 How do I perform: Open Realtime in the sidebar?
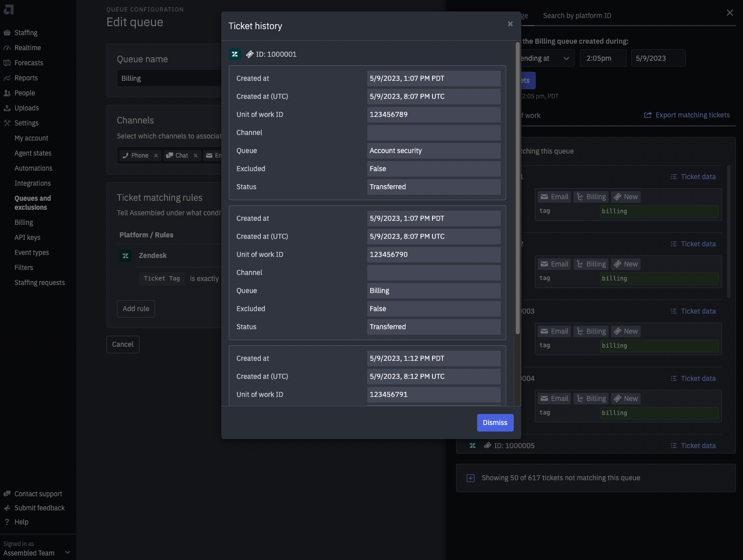pos(28,48)
